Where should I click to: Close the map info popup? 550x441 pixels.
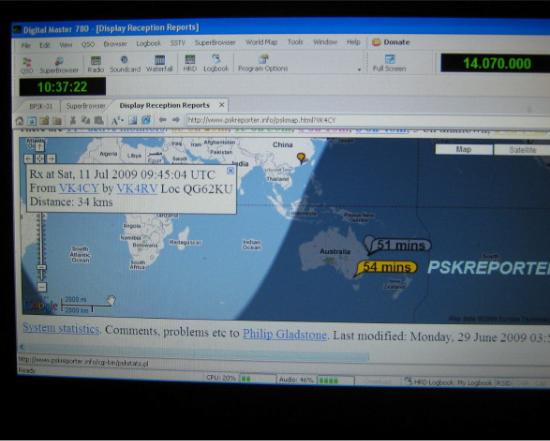(x=230, y=171)
